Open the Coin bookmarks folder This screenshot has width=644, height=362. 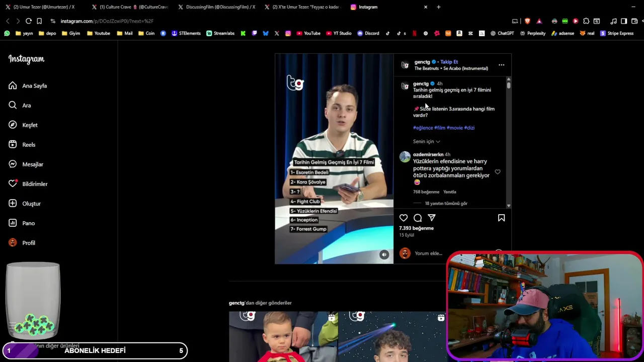tap(146, 33)
